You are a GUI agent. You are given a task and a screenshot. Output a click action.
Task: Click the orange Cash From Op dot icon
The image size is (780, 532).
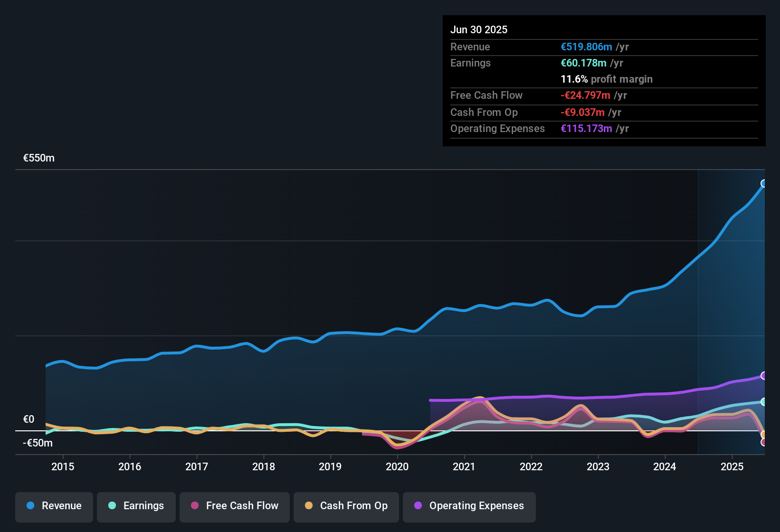point(309,506)
